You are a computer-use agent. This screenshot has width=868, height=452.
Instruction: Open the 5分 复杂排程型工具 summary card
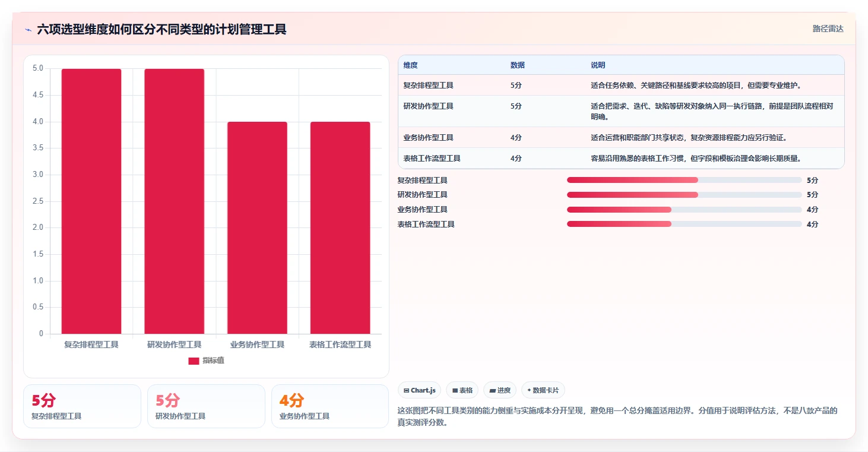[x=82, y=406]
